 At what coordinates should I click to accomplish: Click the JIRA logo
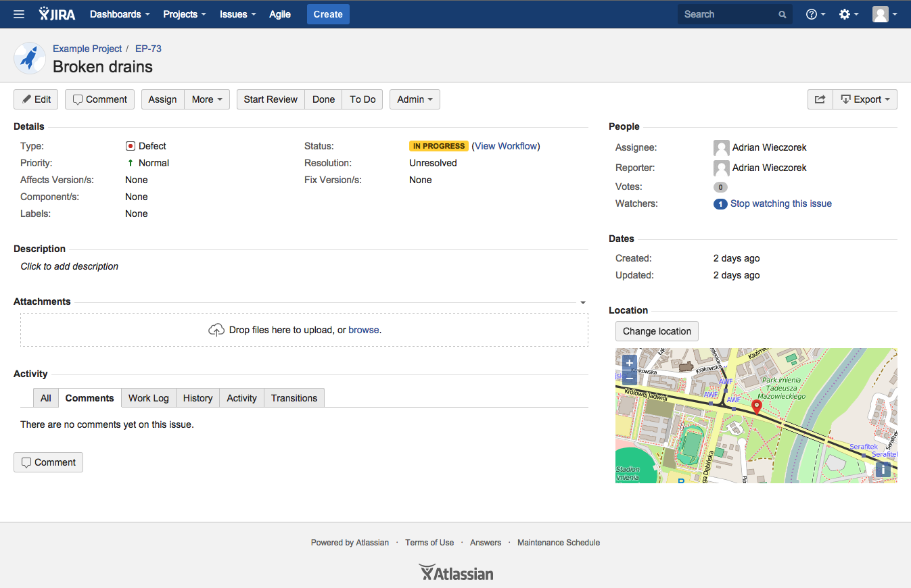click(x=57, y=14)
